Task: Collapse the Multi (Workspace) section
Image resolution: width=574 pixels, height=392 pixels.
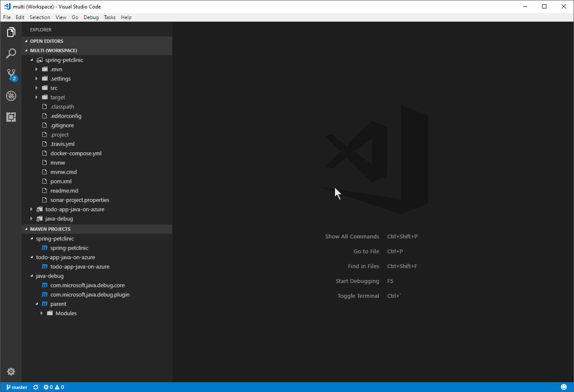Action: tap(26, 50)
